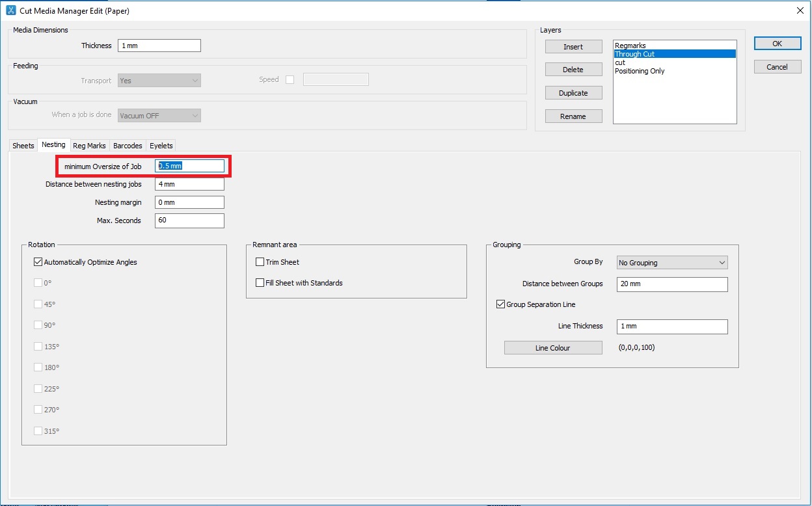Toggle the 180° rotation checkbox
This screenshot has width=812, height=506.
[38, 367]
